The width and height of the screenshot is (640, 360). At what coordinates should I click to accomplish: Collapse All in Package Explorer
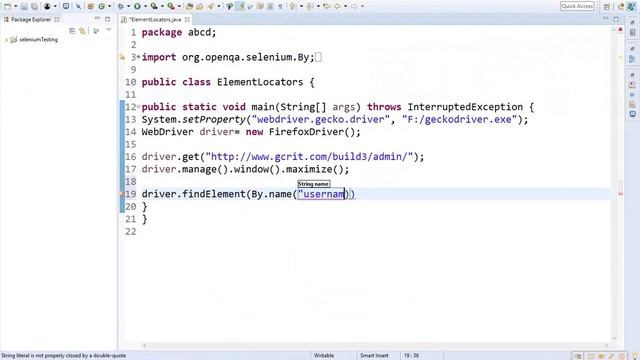tap(72, 31)
